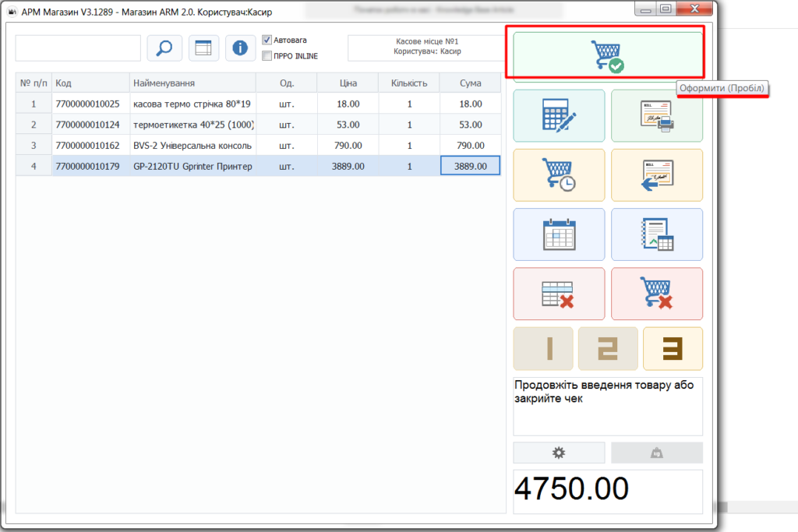Click the Касове місце №1 info panel

pos(427,47)
